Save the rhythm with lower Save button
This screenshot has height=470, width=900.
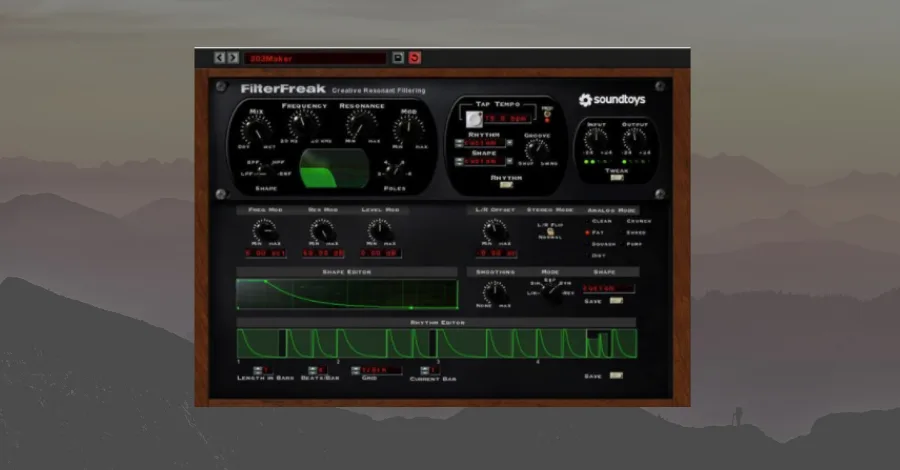pyautogui.click(x=616, y=375)
